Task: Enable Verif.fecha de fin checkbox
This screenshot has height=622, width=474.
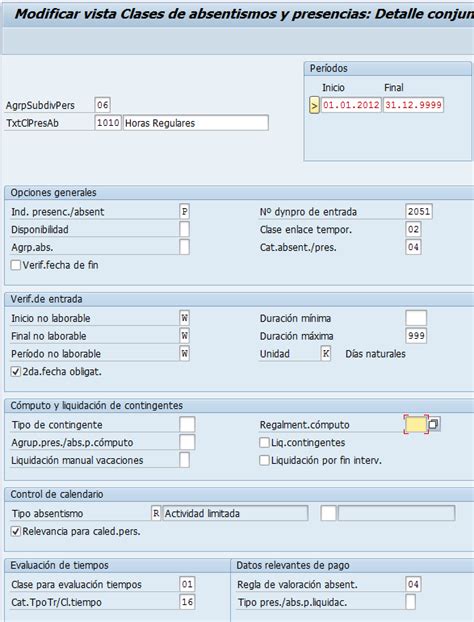Action: [x=16, y=265]
